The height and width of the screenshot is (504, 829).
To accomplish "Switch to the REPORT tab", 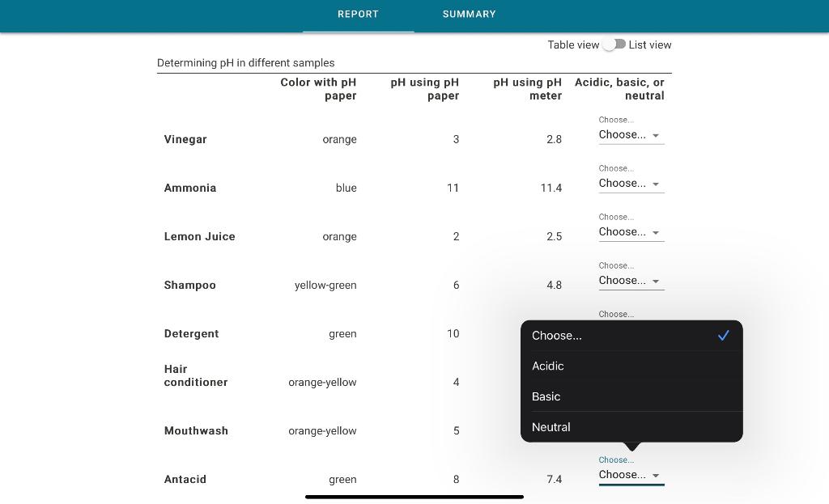I will [x=358, y=14].
